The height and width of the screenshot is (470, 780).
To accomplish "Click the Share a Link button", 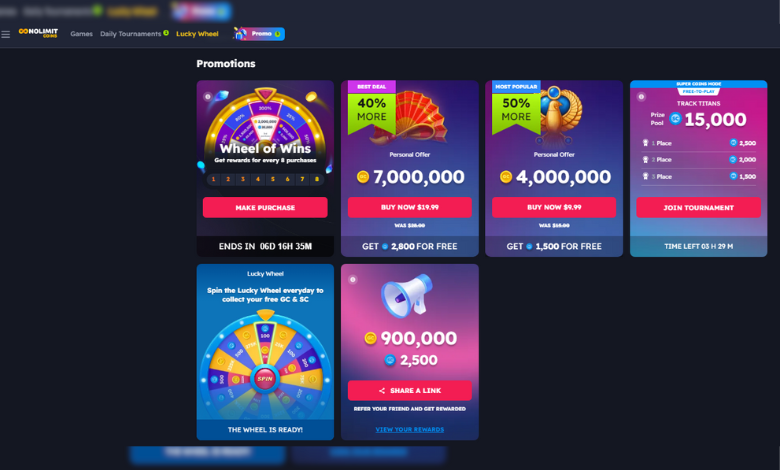I will point(410,390).
